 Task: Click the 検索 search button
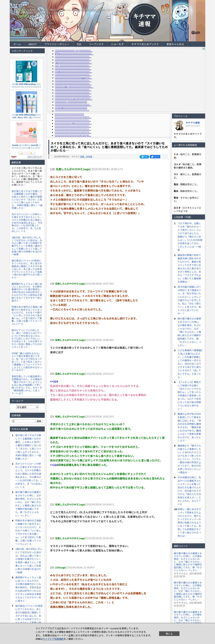39,421
